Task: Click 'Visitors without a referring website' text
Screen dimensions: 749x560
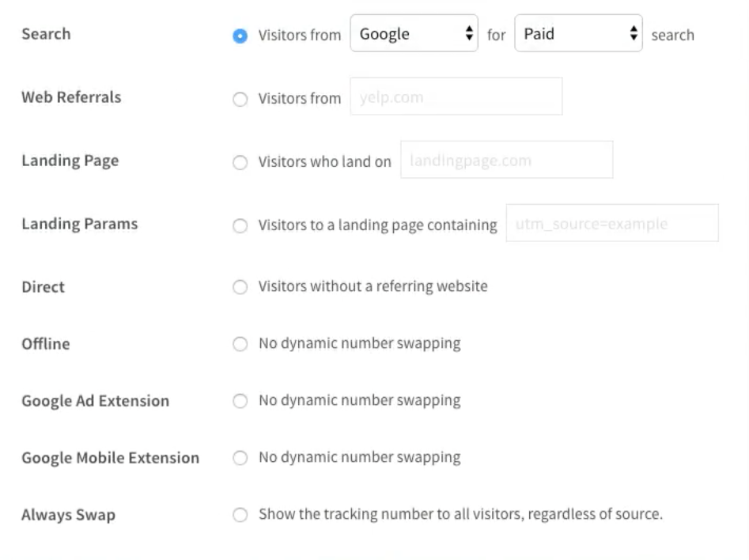Action: point(373,286)
